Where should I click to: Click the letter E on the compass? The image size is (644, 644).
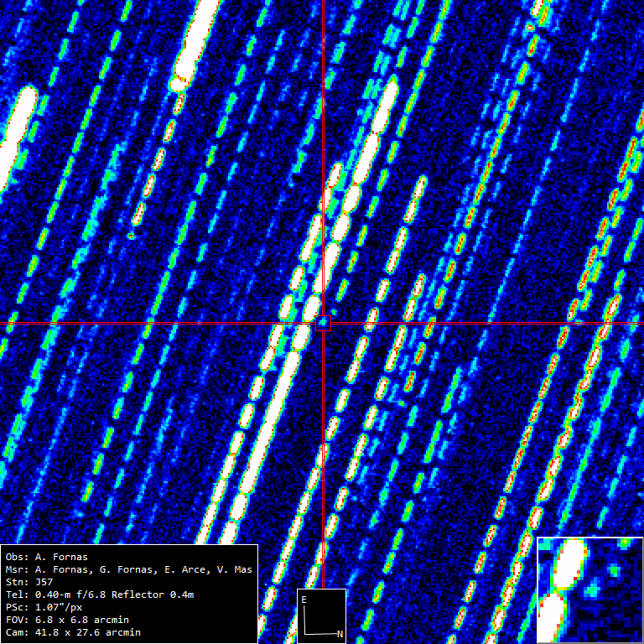point(304,600)
